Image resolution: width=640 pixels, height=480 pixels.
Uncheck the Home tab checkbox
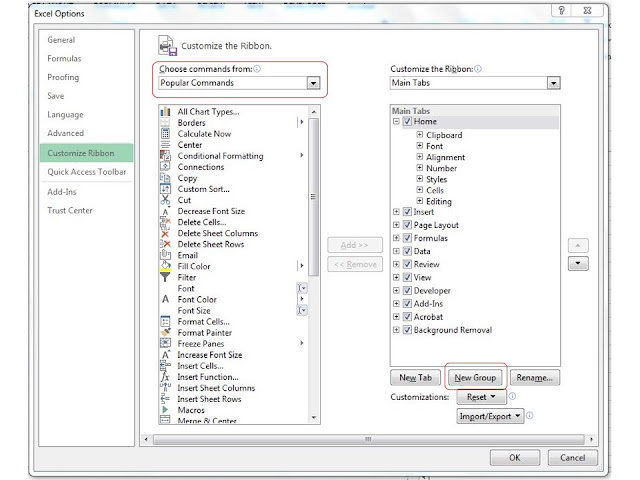coord(407,121)
